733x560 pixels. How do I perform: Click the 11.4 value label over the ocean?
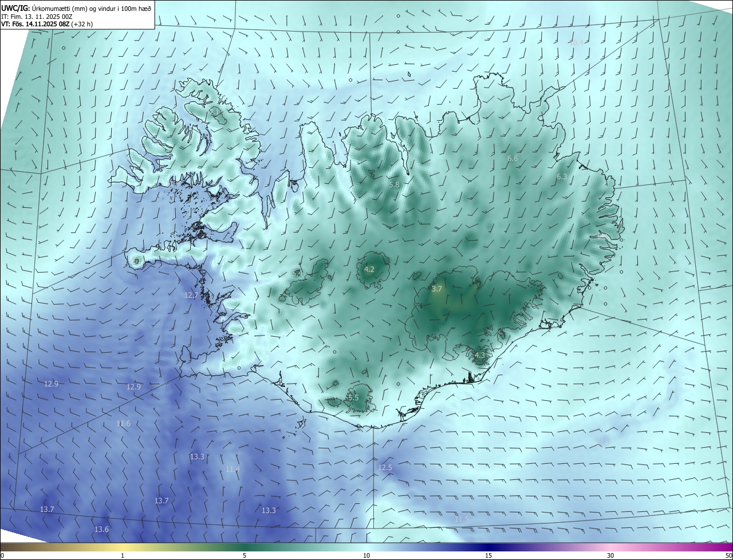pyautogui.click(x=232, y=470)
